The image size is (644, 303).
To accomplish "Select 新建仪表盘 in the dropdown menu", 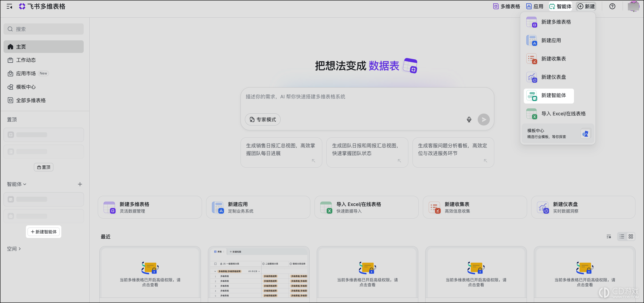I will pos(557,77).
